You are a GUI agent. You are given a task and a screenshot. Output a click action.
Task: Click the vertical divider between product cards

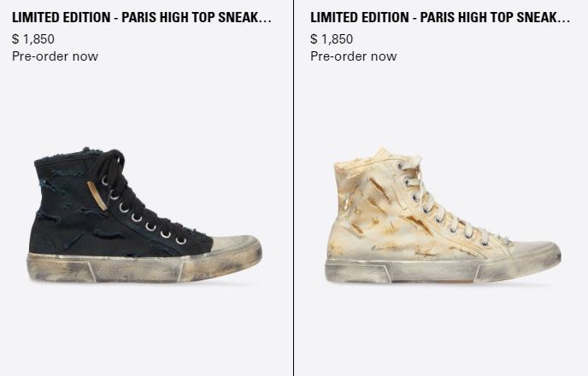click(294, 188)
